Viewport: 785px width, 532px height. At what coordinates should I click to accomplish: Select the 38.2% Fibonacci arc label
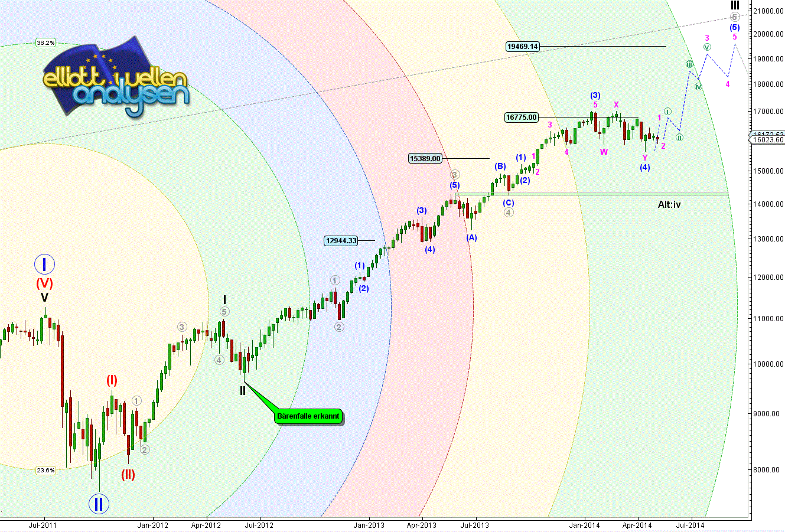click(45, 43)
